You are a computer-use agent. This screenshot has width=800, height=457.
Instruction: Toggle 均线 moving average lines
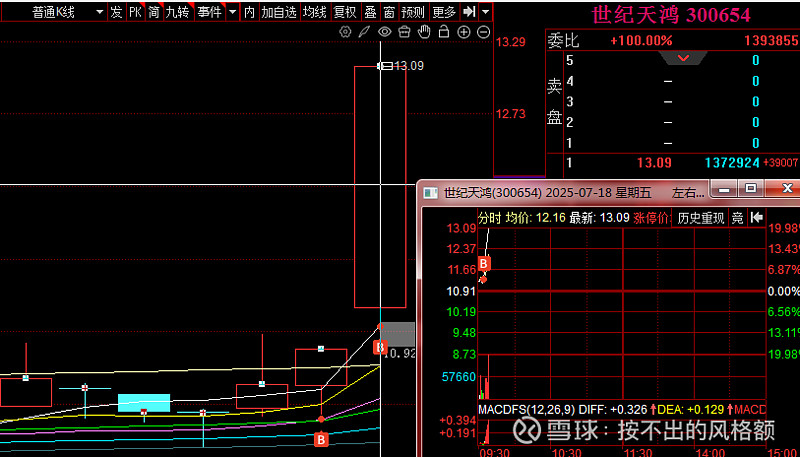314,12
